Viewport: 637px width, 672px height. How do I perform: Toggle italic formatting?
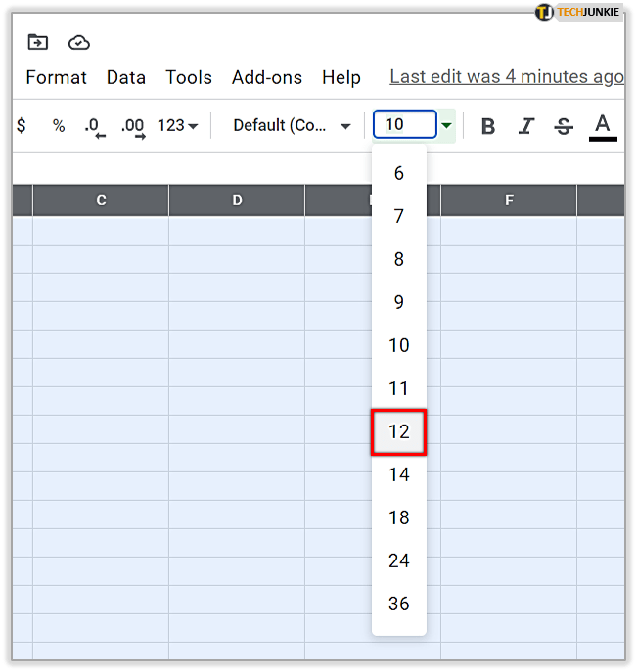click(526, 126)
